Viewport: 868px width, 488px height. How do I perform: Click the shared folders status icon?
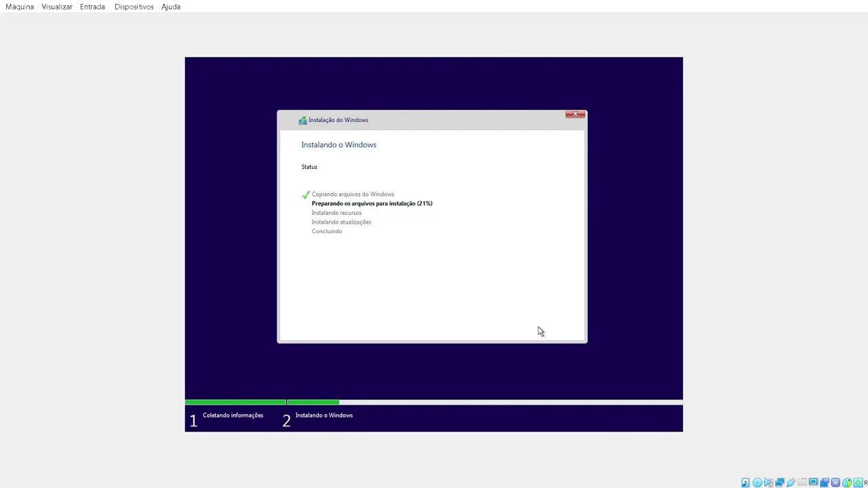(802, 483)
